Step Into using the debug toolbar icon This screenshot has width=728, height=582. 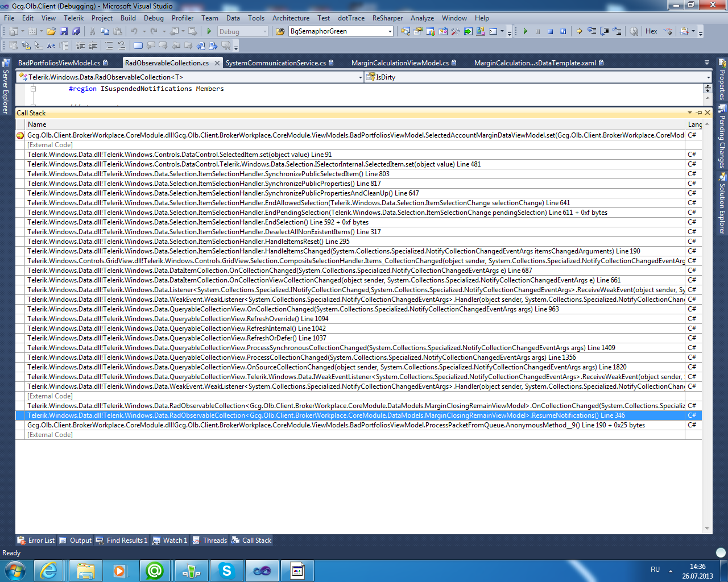591,32
